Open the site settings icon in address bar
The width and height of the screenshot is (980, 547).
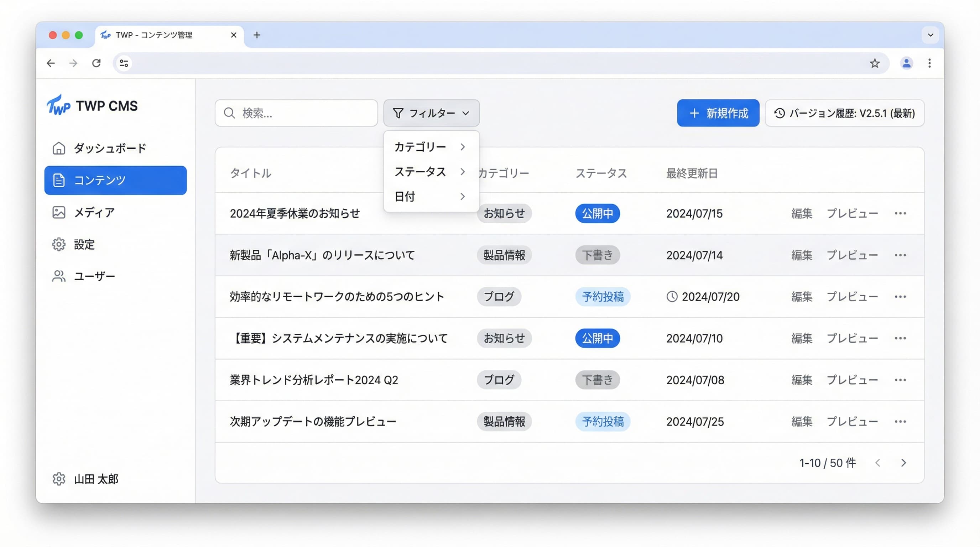[x=124, y=63]
